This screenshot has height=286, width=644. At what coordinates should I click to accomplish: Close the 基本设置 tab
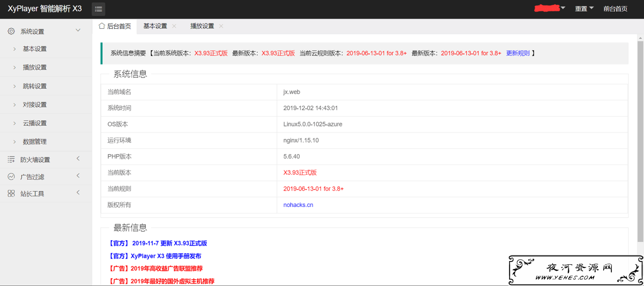click(x=174, y=26)
